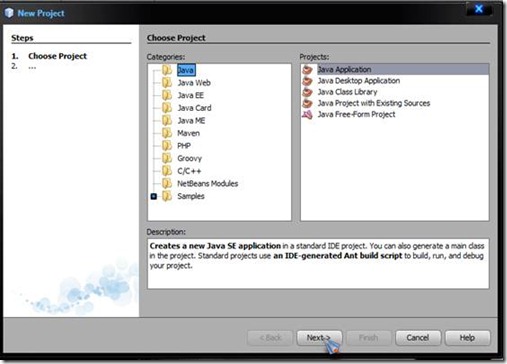Click the Java Class Library icon
The height and width of the screenshot is (364, 507).
tap(307, 92)
